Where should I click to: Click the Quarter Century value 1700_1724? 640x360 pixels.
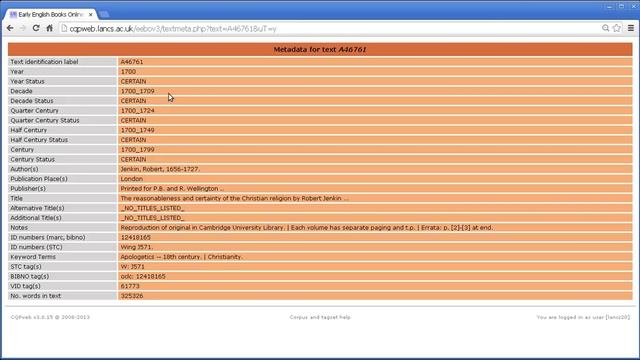(138, 111)
